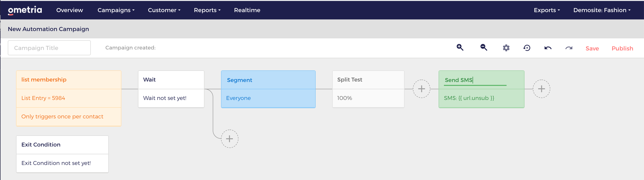Open the version history icon
This screenshot has height=180, width=644.
click(527, 48)
